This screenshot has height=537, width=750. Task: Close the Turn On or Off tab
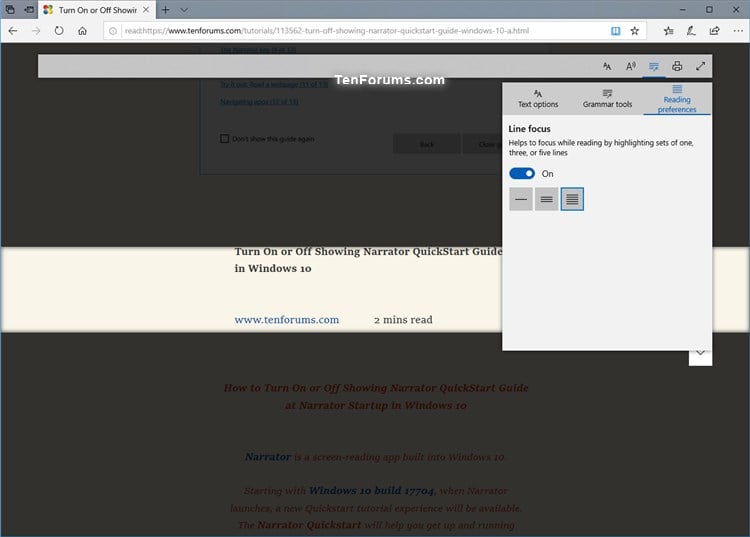coord(146,10)
